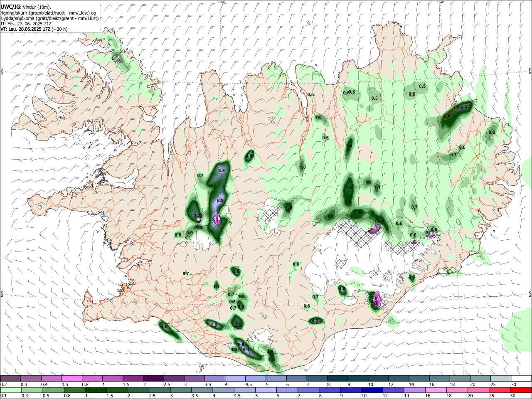Click the pure red swatch labeled 30, lower legend row
532x399 pixels.
click(521, 390)
